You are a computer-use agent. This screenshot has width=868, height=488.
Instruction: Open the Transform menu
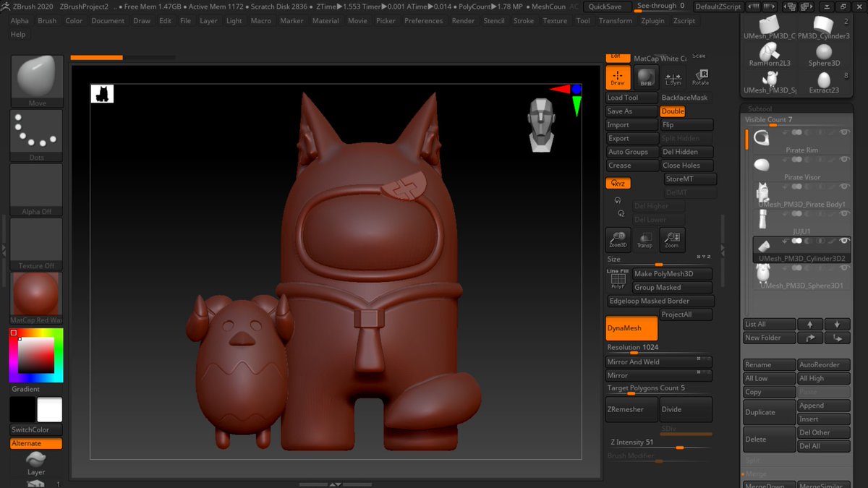pyautogui.click(x=616, y=21)
